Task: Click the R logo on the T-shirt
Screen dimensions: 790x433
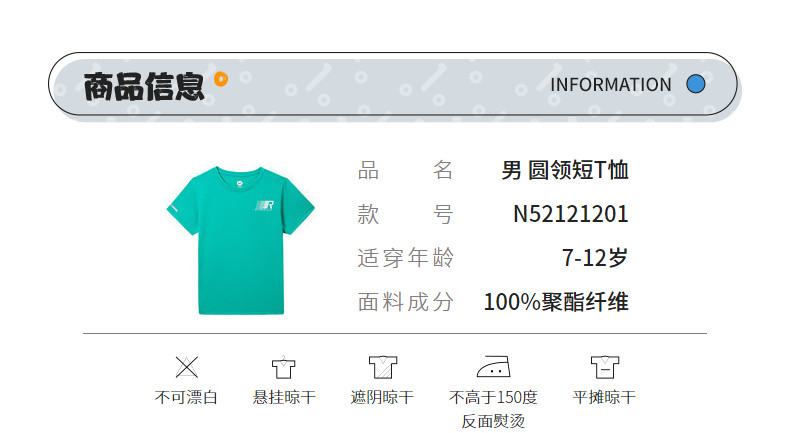Action: click(x=267, y=207)
